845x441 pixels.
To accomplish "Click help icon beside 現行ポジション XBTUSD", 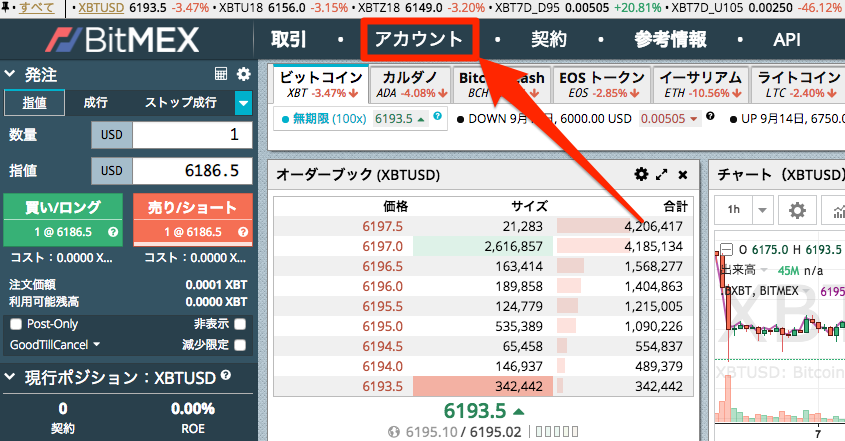I will pos(226,375).
